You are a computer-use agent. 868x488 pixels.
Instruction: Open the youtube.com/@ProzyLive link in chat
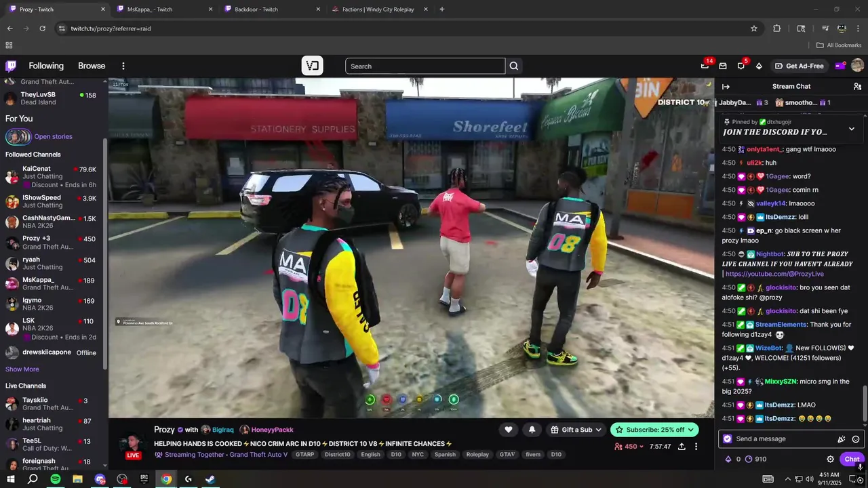(x=774, y=274)
